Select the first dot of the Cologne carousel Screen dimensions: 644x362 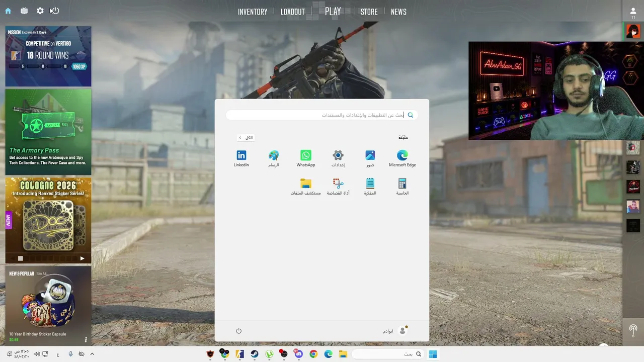(21, 258)
